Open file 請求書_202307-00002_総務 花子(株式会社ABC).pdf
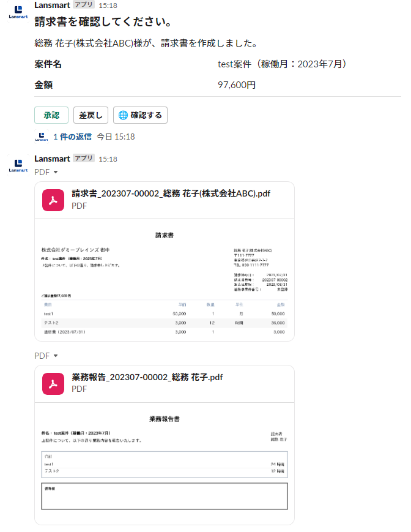This screenshot has width=411, height=532. (171, 193)
